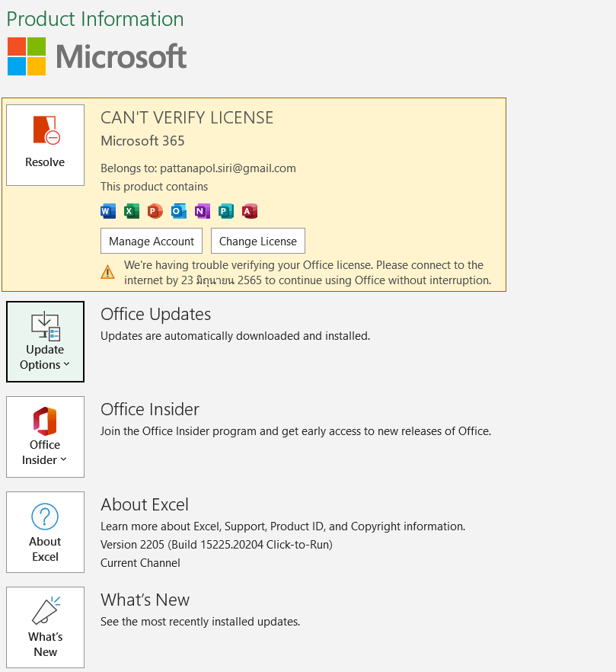Click the Microsoft four-color logo
Screen dimensions: 616x672
point(27,56)
